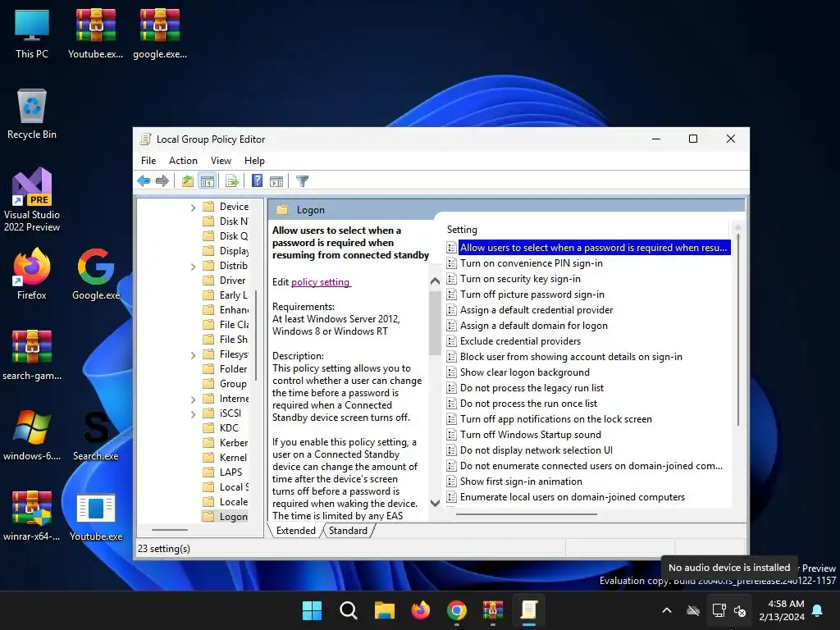Click the Forward arrow toolbar icon
Screen dimensions: 840x630
(x=162, y=181)
